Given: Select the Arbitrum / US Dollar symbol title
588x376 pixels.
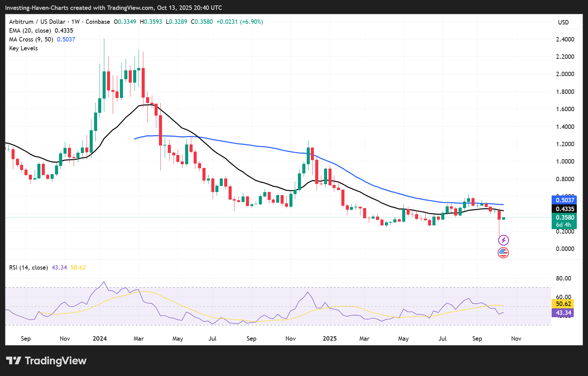Looking at the screenshot, I should coord(37,22).
